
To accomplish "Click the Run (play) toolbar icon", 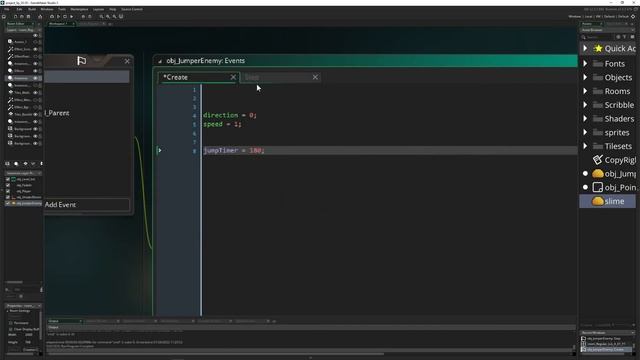I will coord(58,16).
